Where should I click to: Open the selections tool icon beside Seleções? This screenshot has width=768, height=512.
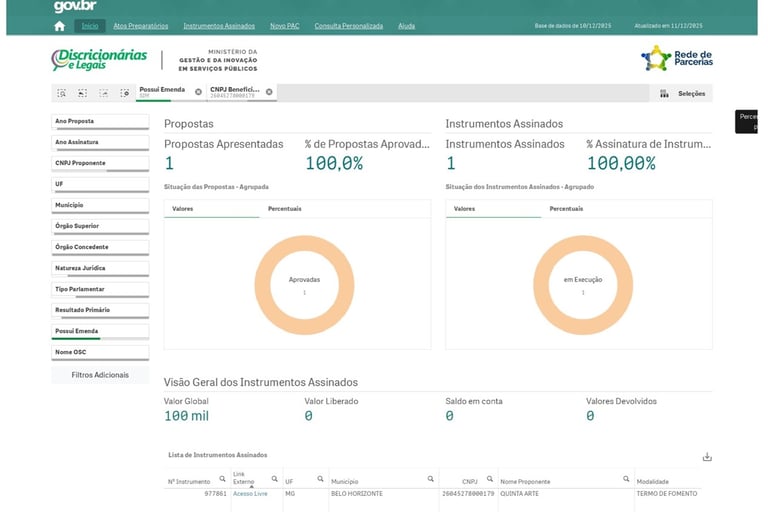click(664, 94)
